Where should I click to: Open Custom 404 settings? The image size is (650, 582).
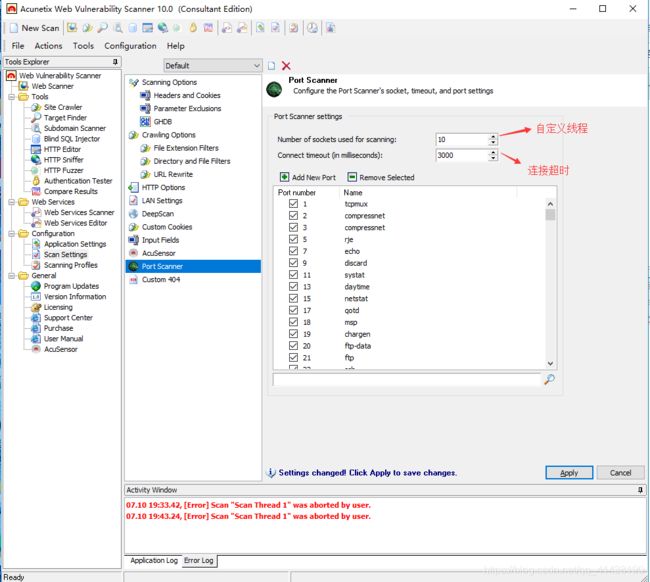(x=161, y=280)
